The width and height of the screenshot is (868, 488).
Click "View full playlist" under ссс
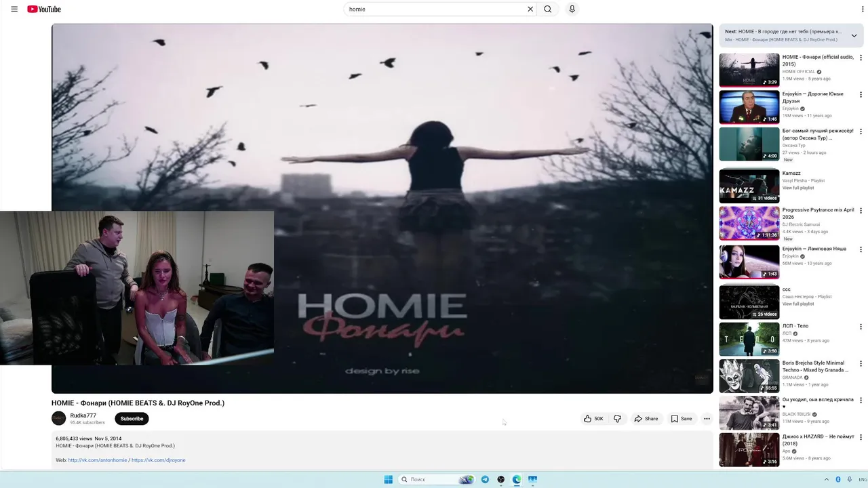click(797, 304)
